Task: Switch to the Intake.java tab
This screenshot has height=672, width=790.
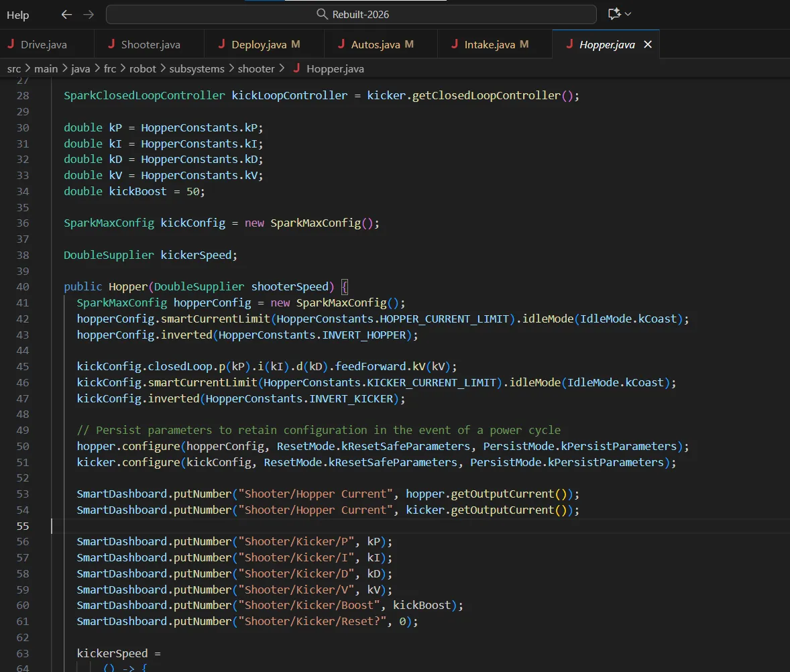Action: [490, 45]
